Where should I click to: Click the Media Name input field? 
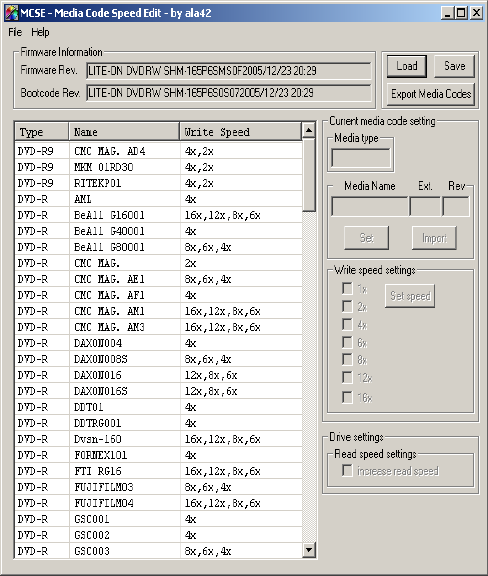click(x=370, y=206)
